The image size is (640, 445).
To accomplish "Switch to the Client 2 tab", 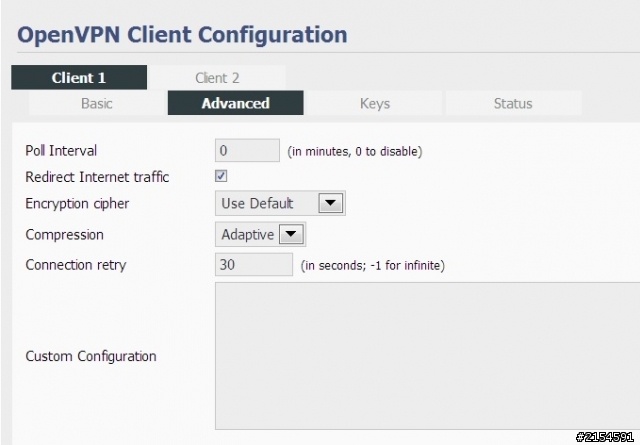I will [x=217, y=78].
